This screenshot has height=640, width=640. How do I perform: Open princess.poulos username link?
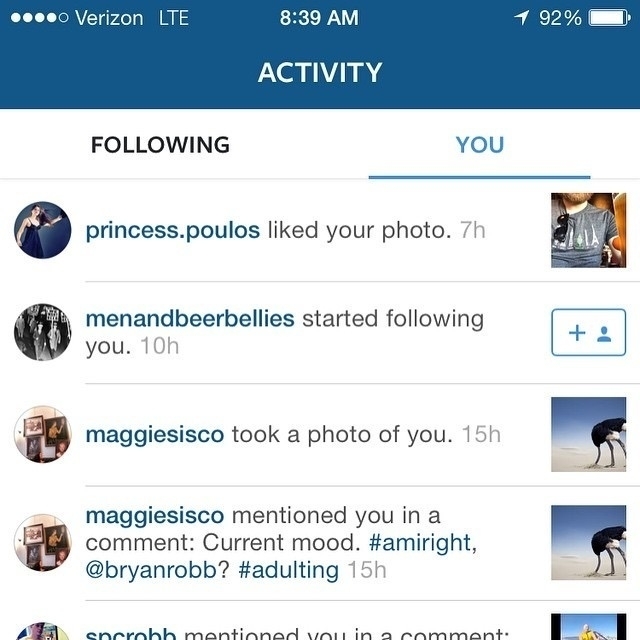click(x=172, y=230)
